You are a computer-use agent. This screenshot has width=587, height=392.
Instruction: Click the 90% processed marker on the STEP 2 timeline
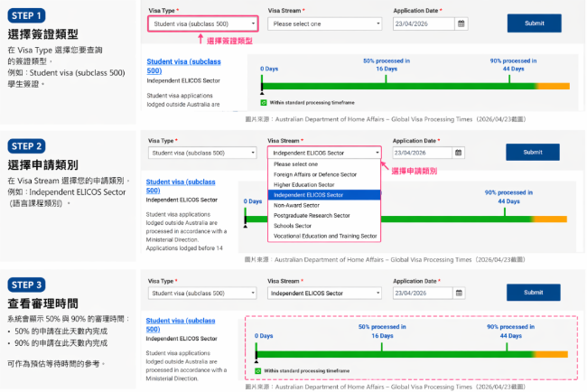505,212
